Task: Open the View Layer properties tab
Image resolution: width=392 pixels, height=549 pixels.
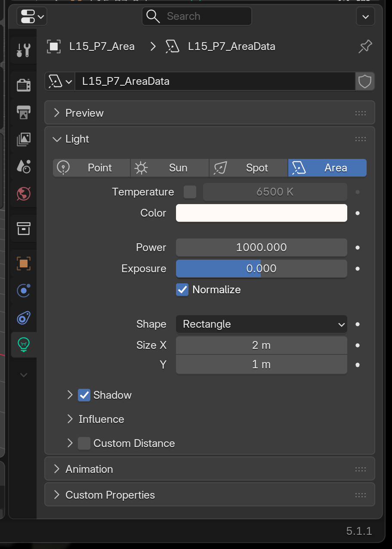Action: [23, 139]
